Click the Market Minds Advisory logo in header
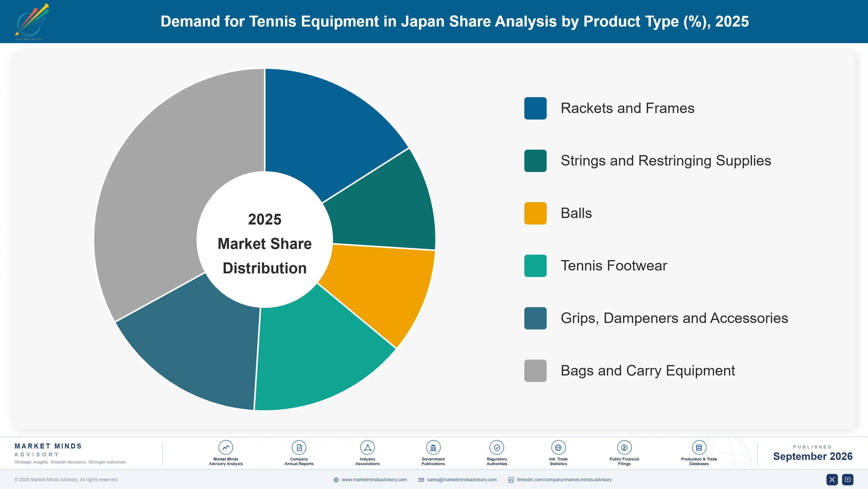868x489 pixels. [32, 22]
